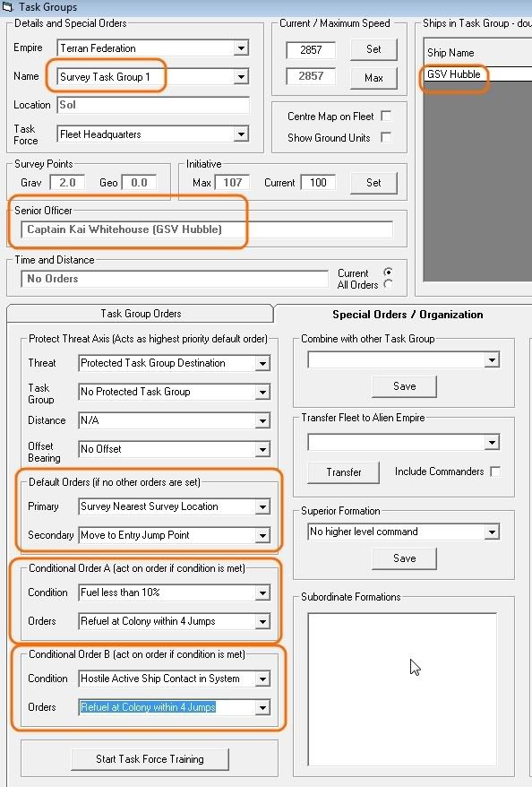Click the Transfer fleet button

pyautogui.click(x=343, y=472)
